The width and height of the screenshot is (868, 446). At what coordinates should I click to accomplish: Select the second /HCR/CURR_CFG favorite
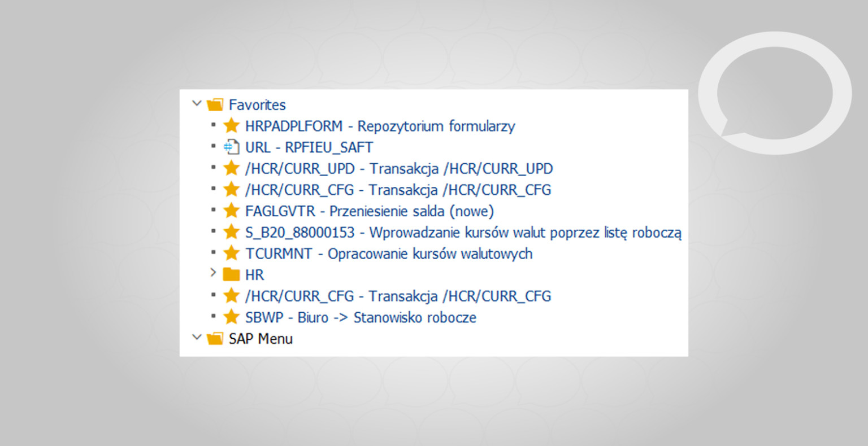pos(397,296)
